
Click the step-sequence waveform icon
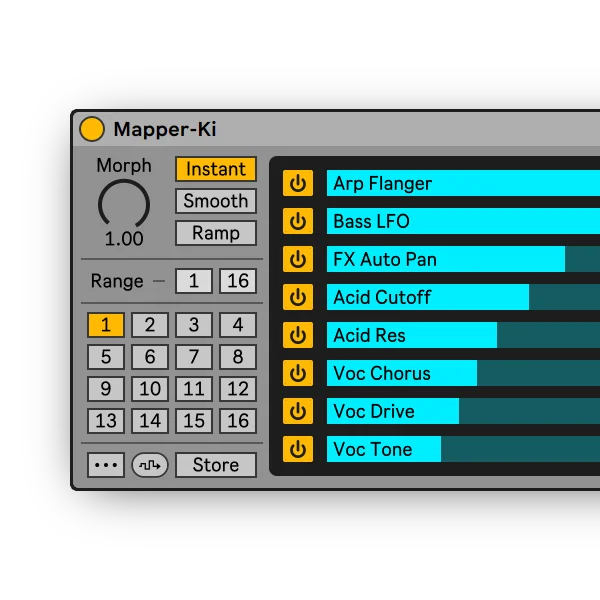tap(150, 465)
